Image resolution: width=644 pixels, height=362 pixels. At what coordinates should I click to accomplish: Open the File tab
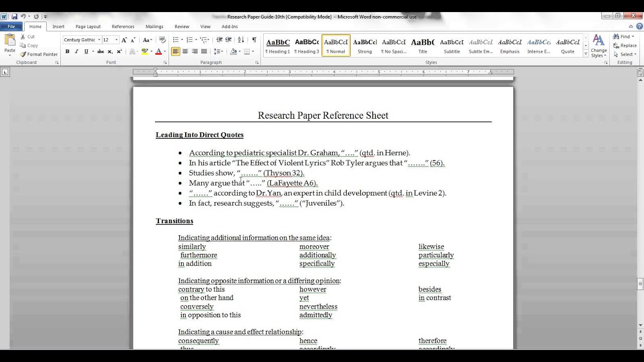tap(11, 26)
